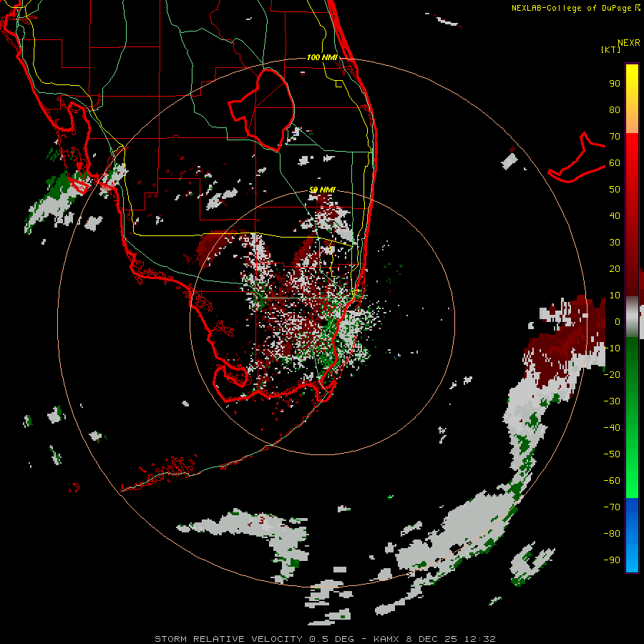Select the 80 value on the velocity scale

pos(615,109)
